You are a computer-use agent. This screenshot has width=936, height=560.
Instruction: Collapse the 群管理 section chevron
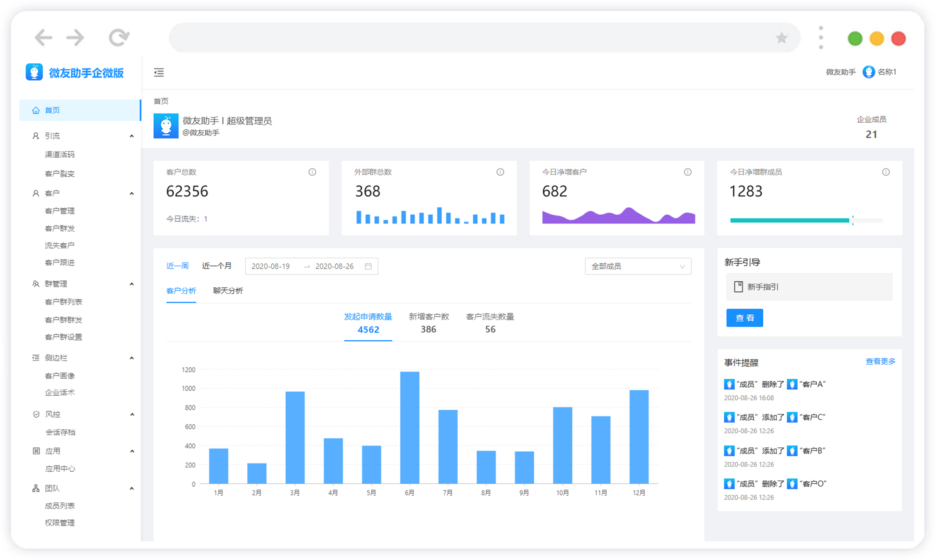[x=132, y=284]
